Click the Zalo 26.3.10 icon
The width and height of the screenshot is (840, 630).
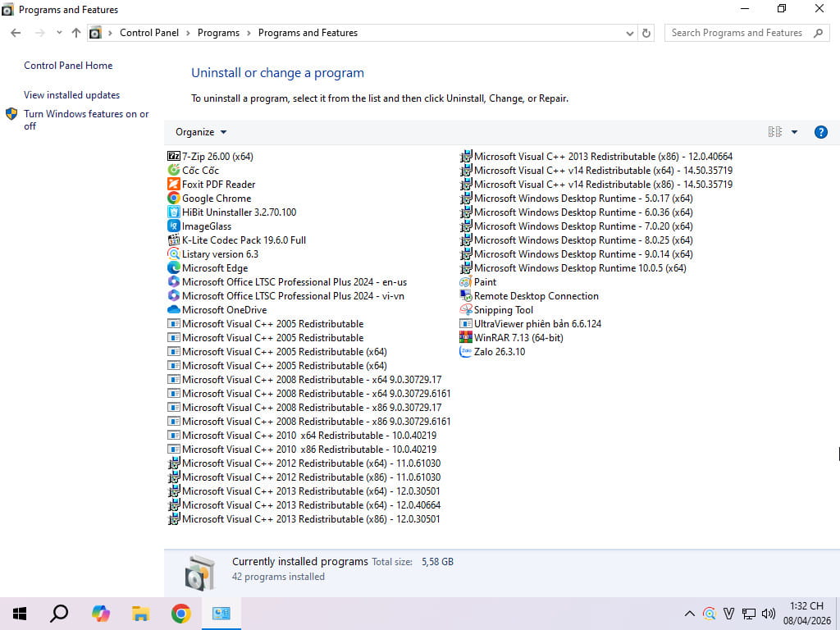coord(466,351)
